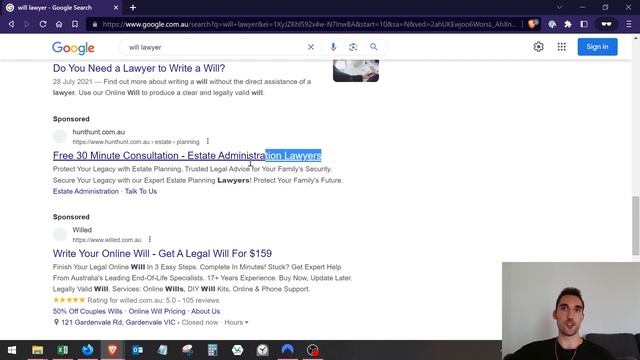This screenshot has height=360, width=640.
Task: Click the page vertical scrollbar thumb
Action: coord(635,225)
